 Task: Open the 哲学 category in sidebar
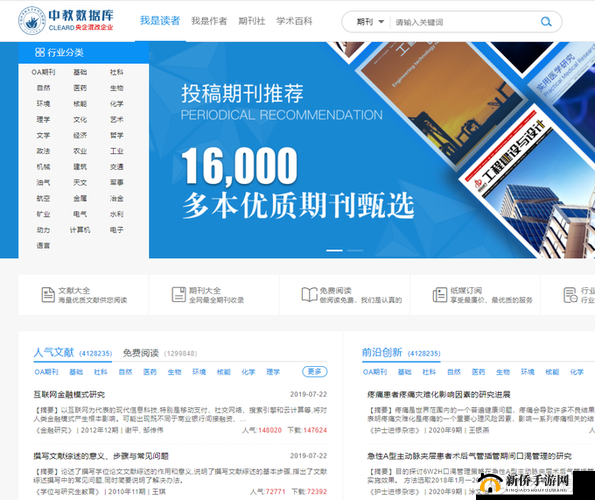tap(116, 135)
